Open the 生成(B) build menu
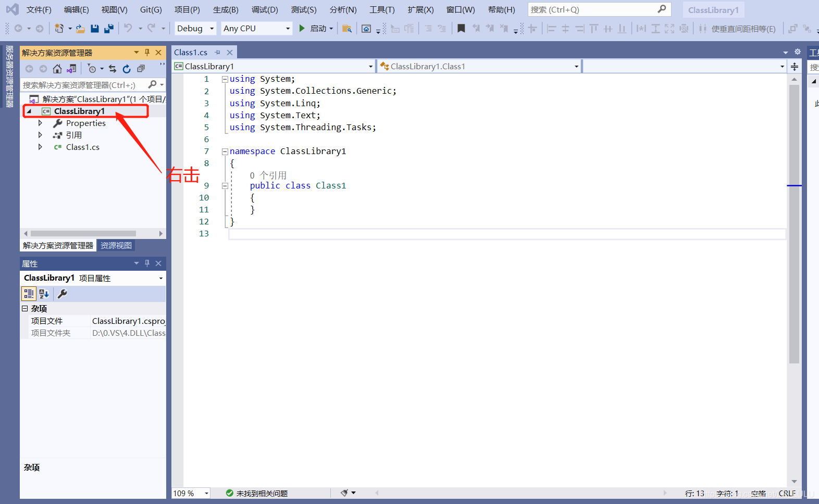 point(226,10)
